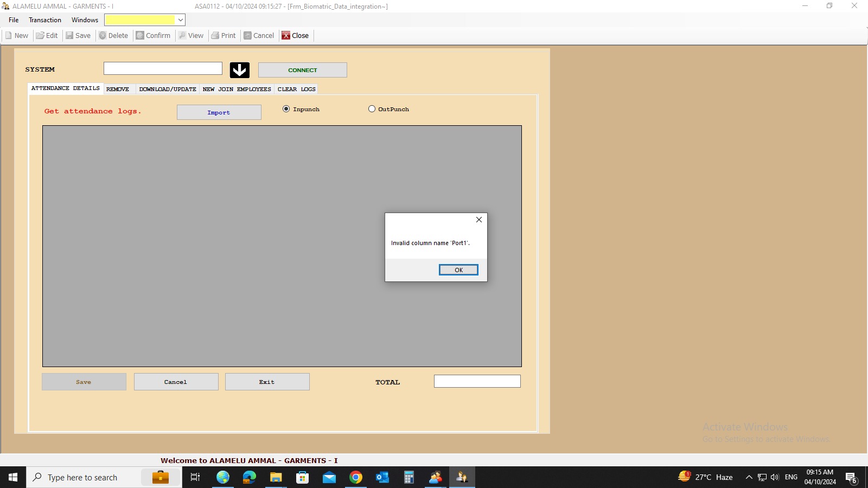
Task: Open the CLEAR LOGS tab
Action: 296,89
